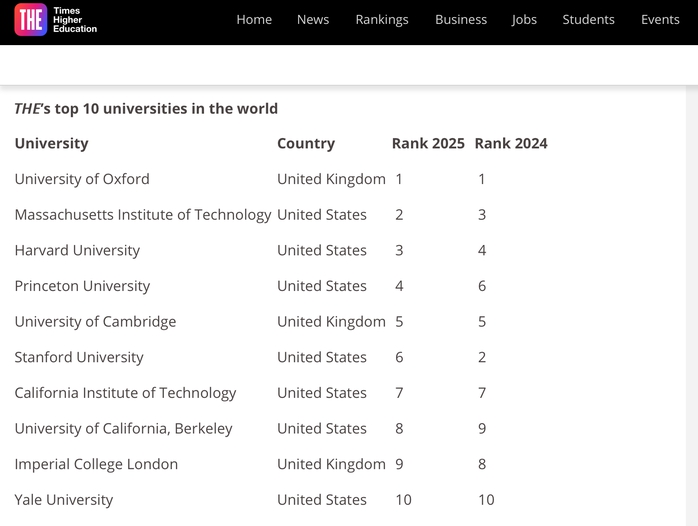Viewport: 698px width, 526px height.
Task: Go to the News section
Action: click(x=313, y=19)
